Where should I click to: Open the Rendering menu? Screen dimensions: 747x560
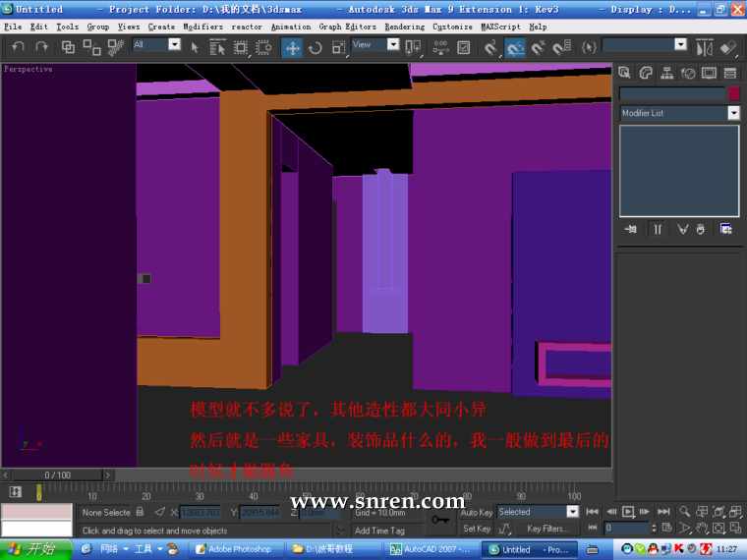[x=405, y=27]
